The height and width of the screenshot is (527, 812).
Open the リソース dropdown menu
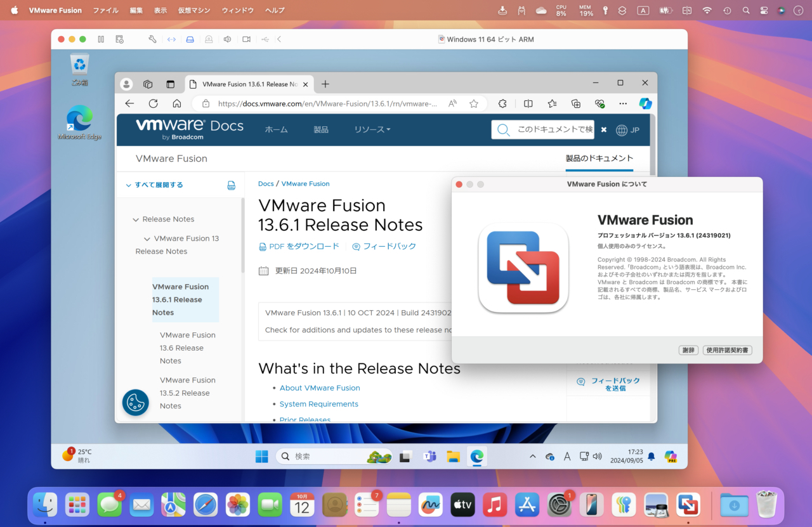(372, 129)
